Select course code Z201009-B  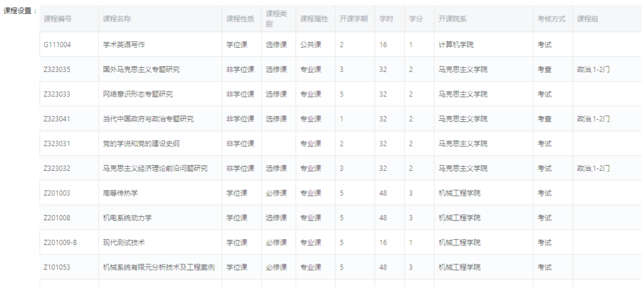point(60,243)
